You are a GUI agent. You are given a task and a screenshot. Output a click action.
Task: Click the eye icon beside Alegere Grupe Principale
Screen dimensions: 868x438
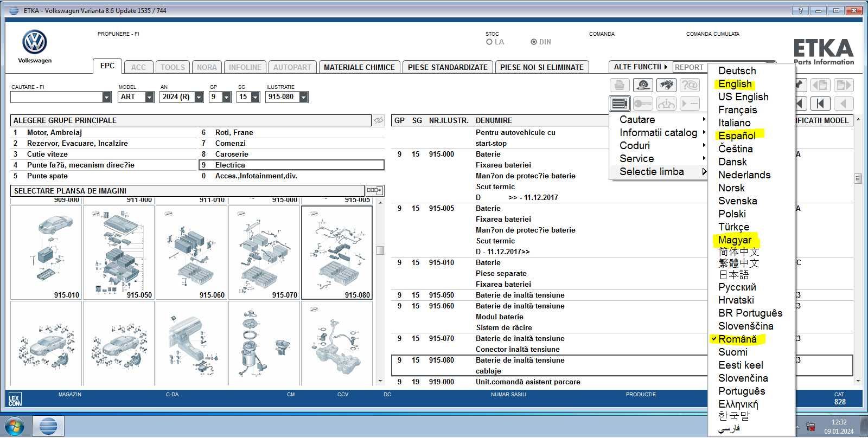pos(379,120)
